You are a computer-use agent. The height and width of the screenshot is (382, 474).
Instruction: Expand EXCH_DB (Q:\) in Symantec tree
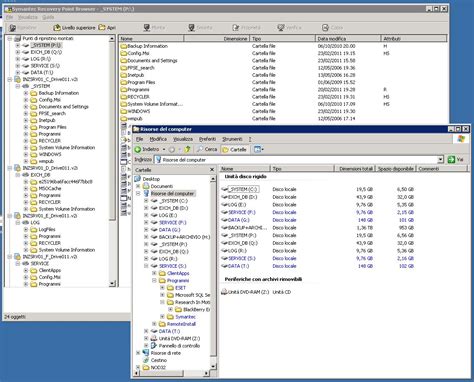click(x=18, y=52)
